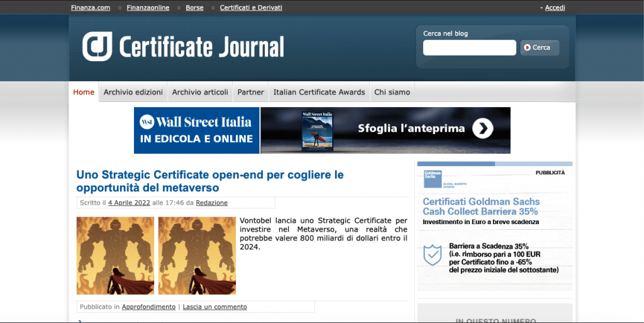Click the PUBBLICITÀ label in sidebar ad
Viewport: 644px width, 323px height.
[x=550, y=173]
